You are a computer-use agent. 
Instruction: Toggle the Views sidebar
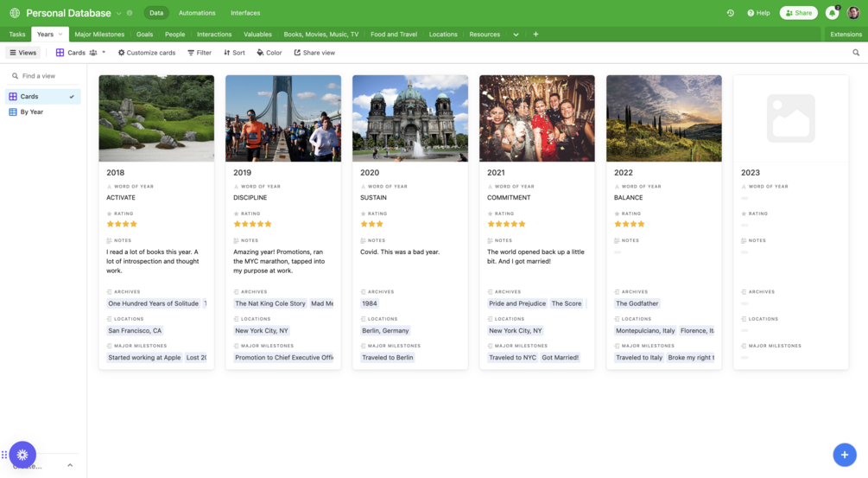coord(22,53)
